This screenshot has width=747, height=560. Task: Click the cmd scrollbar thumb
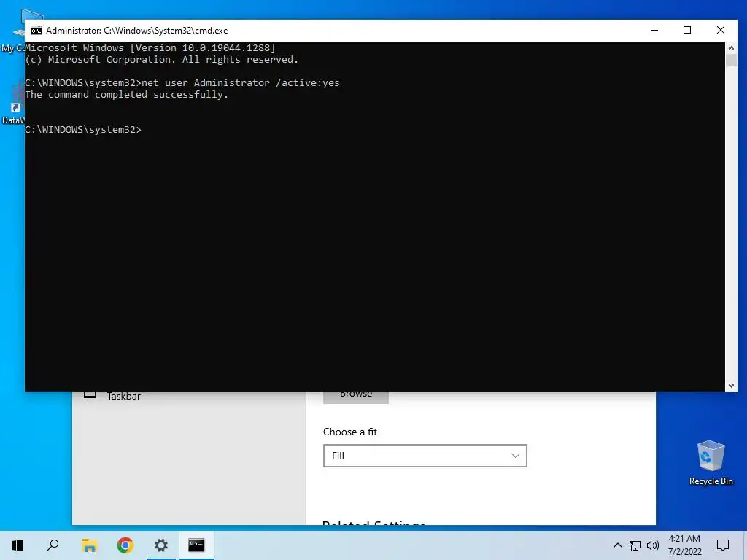[x=731, y=61]
